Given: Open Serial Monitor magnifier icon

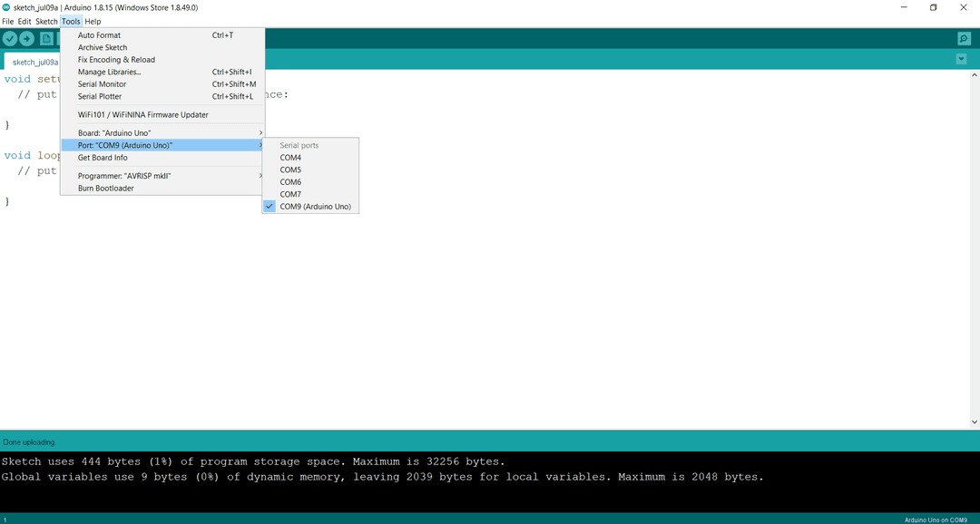Looking at the screenshot, I should coord(964,39).
